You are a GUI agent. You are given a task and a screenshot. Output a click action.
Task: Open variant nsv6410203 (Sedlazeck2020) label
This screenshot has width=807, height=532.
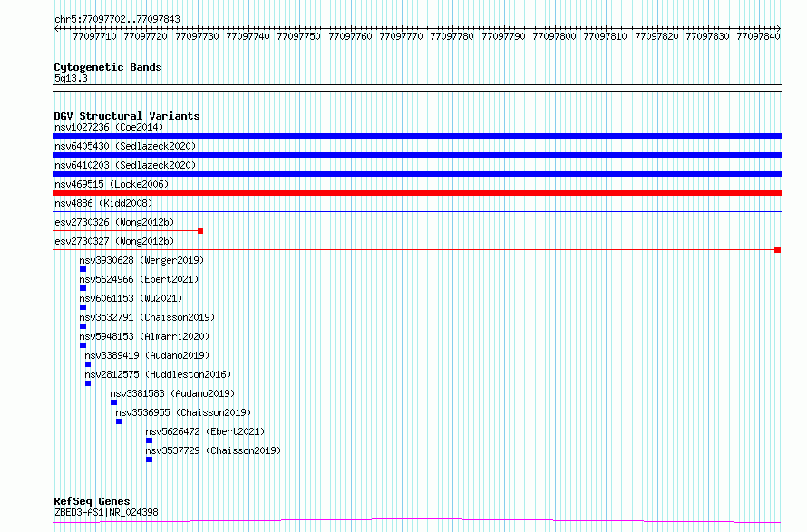[x=125, y=165]
